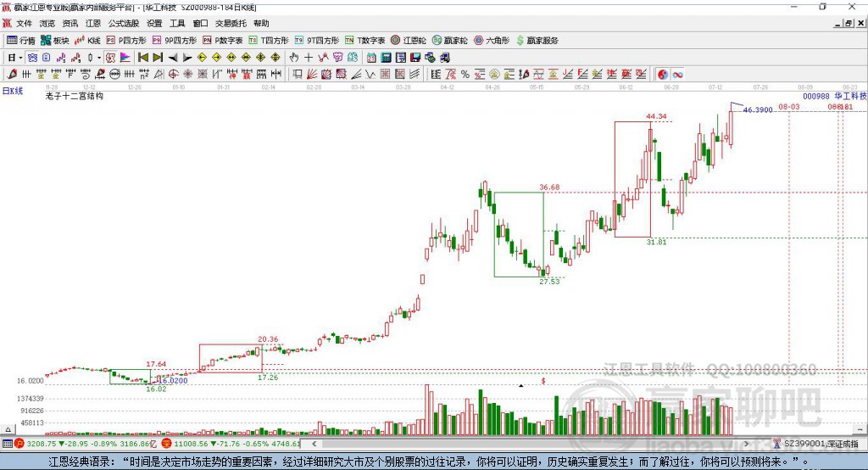Step chart left with black left arrow

pyautogui.click(x=173, y=58)
